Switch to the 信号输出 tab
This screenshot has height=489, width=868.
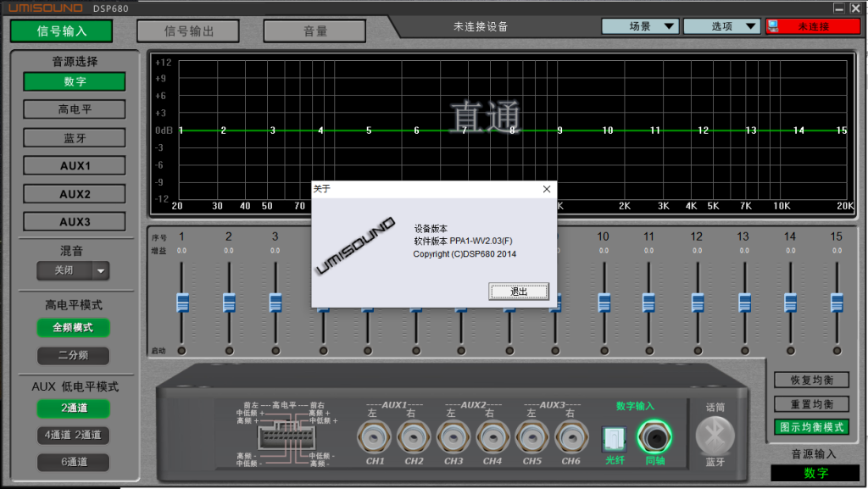[188, 31]
